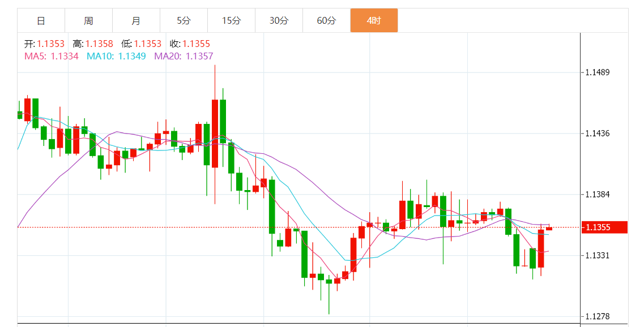Click the 开 opening price value 1.1353
The width and height of the screenshot is (644, 327).
click(x=50, y=44)
